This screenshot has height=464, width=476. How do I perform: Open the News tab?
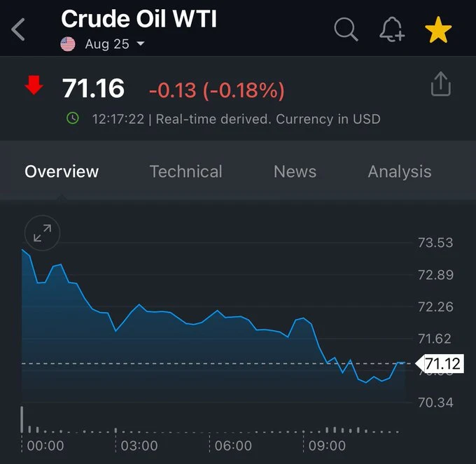tap(295, 171)
